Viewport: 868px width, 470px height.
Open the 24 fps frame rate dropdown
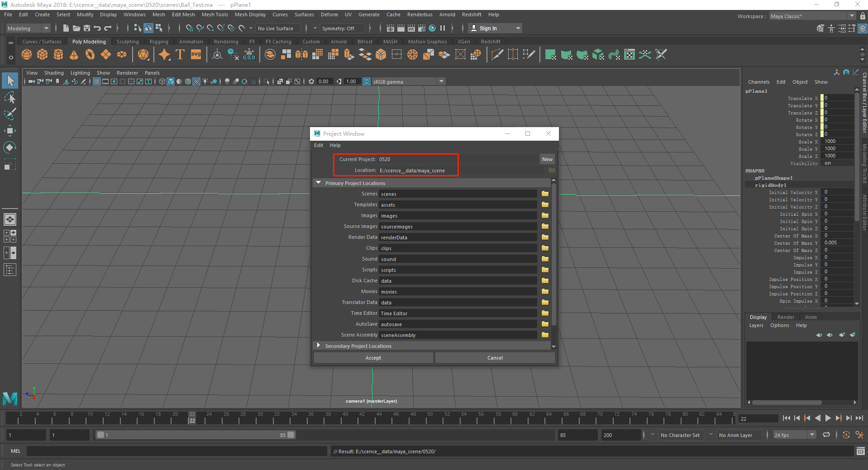(x=794, y=435)
